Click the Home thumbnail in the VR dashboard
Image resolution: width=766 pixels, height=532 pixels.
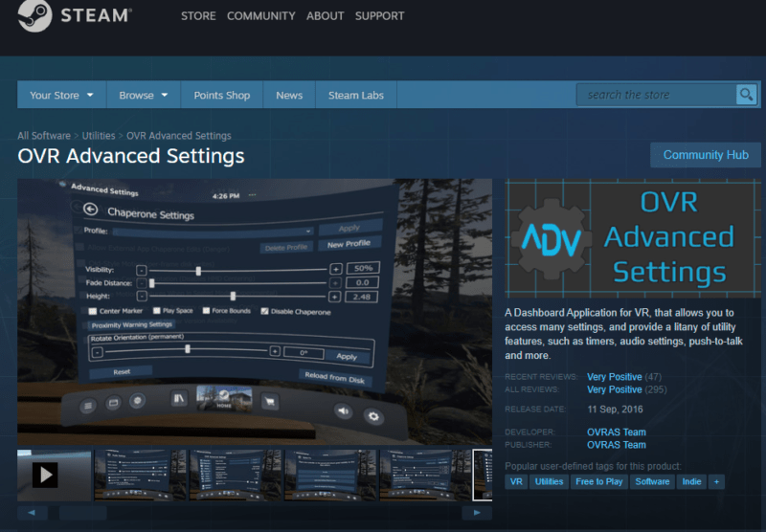[224, 398]
